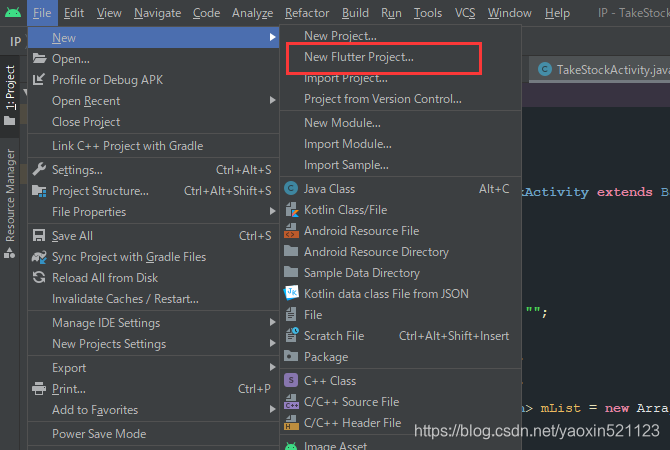Open the Edit menu
670x450 pixels.
pos(74,13)
